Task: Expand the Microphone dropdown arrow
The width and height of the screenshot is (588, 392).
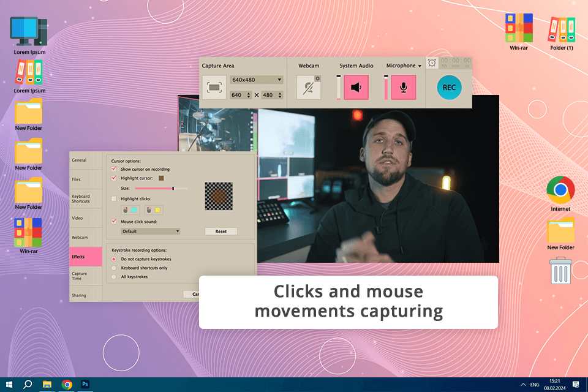Action: [x=420, y=66]
